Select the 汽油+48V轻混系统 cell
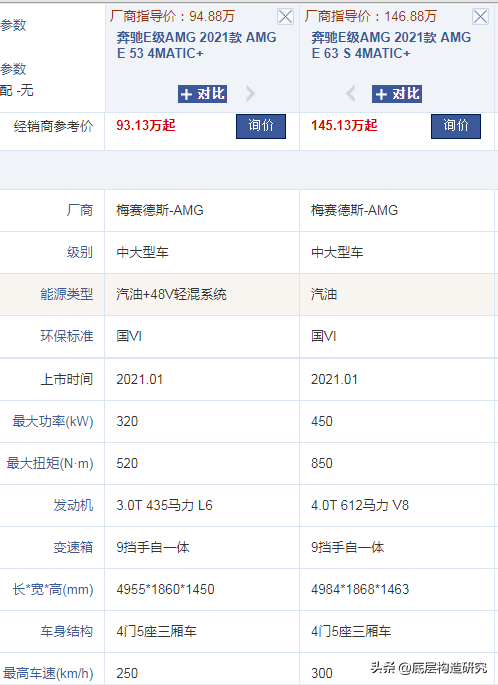The height and width of the screenshot is (685, 498). [202, 294]
